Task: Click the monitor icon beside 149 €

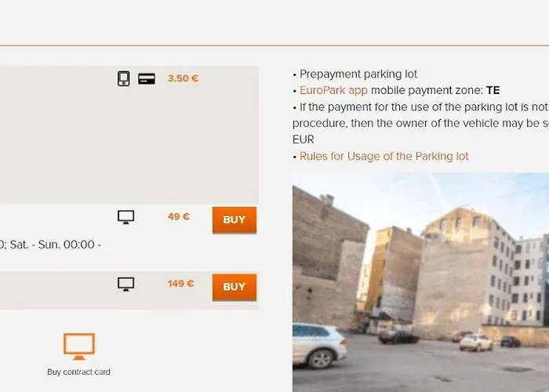Action: click(126, 284)
